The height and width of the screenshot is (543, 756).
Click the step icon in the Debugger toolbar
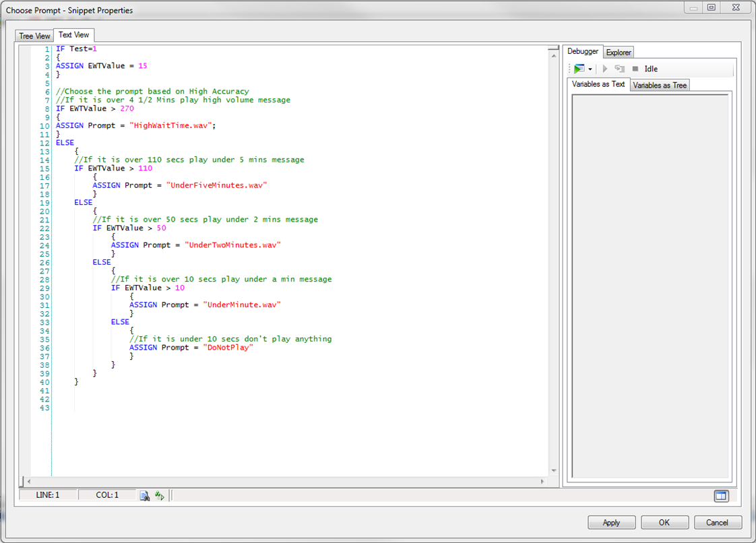[619, 69]
